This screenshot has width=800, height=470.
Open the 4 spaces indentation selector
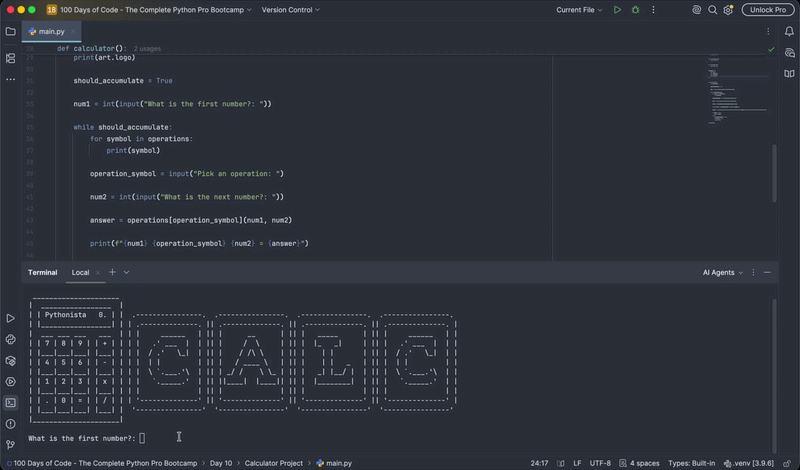click(x=644, y=463)
